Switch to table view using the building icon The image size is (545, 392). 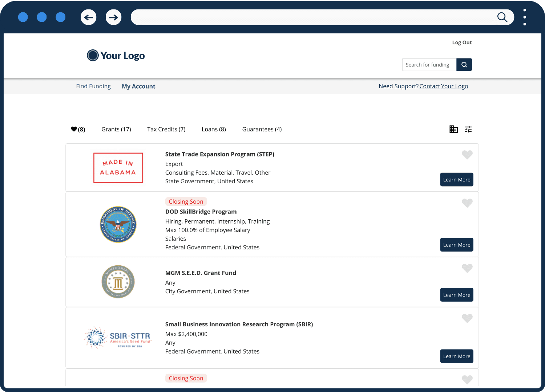[453, 129]
